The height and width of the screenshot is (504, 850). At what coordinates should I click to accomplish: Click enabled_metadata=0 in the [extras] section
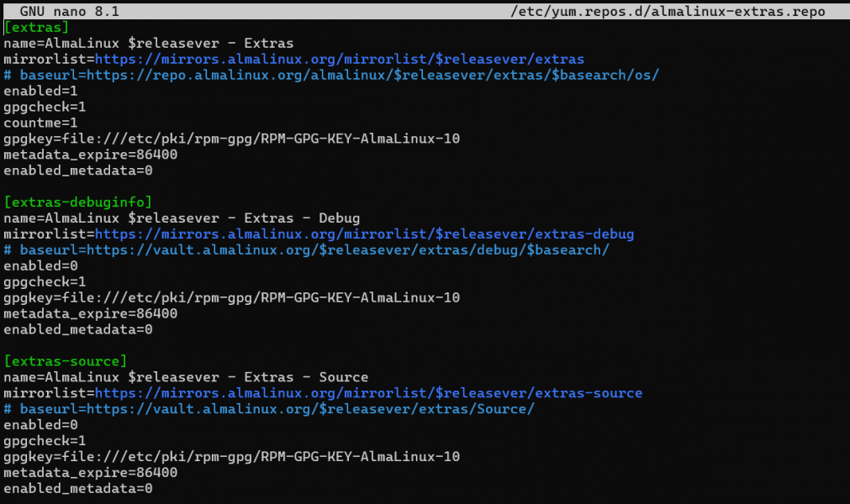point(78,171)
